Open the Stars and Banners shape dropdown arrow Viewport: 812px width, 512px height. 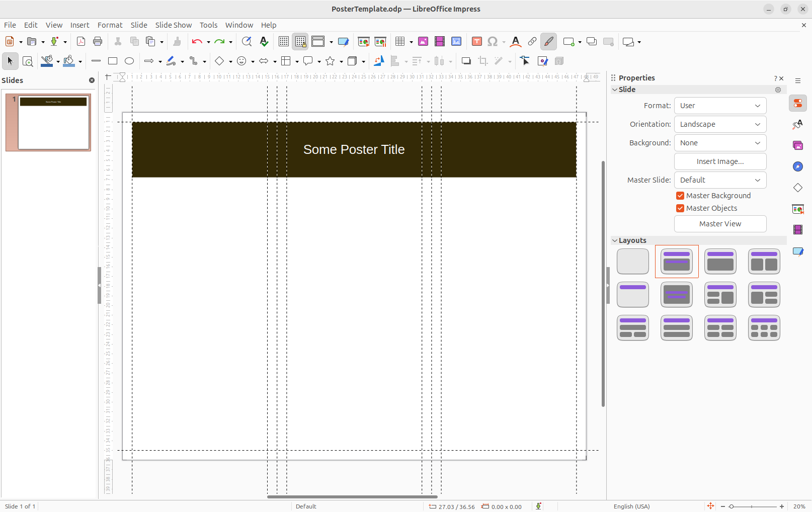(341, 61)
